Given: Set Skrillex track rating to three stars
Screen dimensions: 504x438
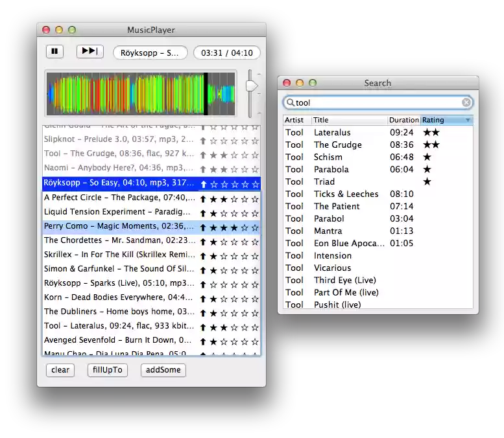Looking at the screenshot, I should [x=234, y=256].
